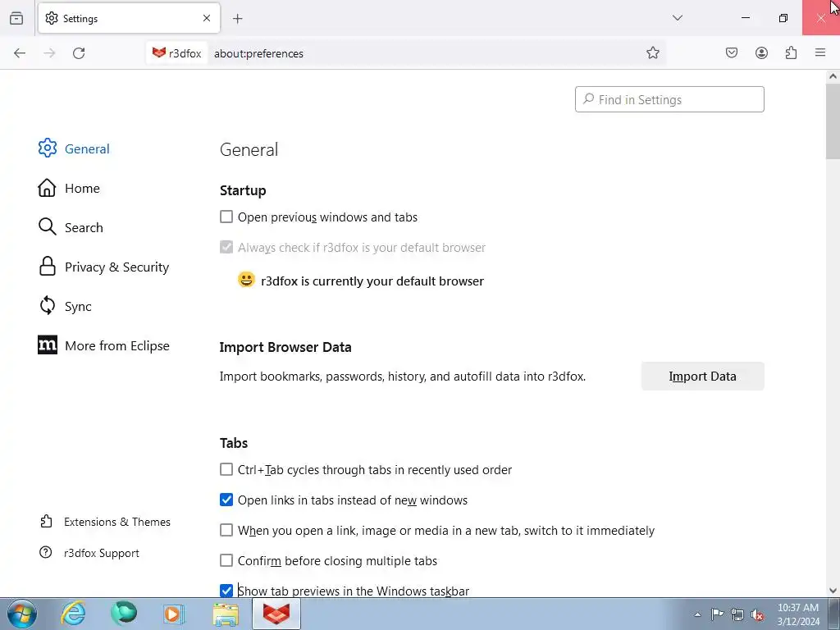
Task: Open Windows Media Player from taskbar
Action: [174, 614]
